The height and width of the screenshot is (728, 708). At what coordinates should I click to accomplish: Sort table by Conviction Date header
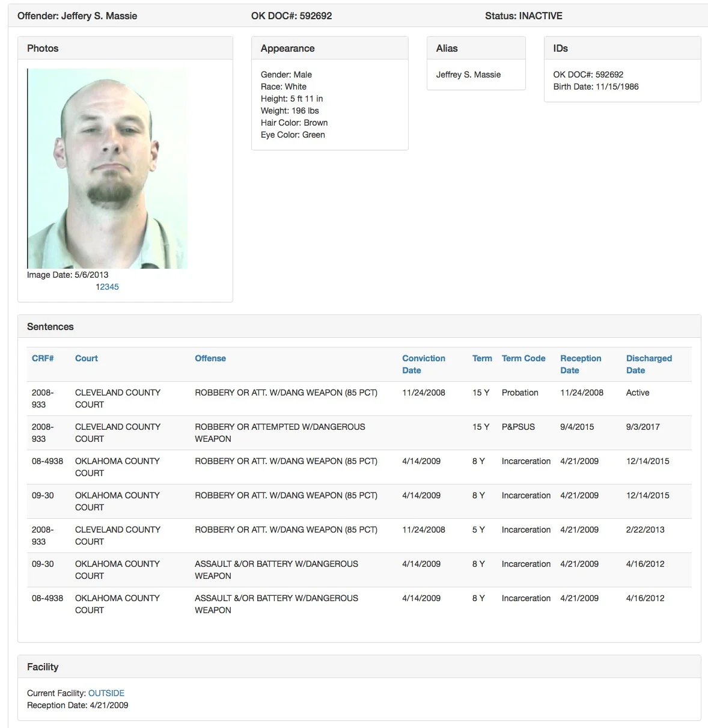424,364
